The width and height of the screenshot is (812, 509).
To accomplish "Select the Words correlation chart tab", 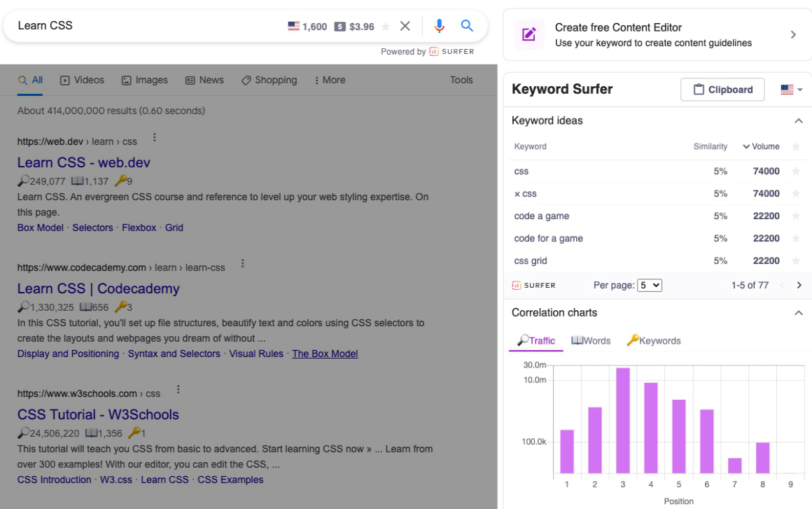I will pyautogui.click(x=591, y=341).
